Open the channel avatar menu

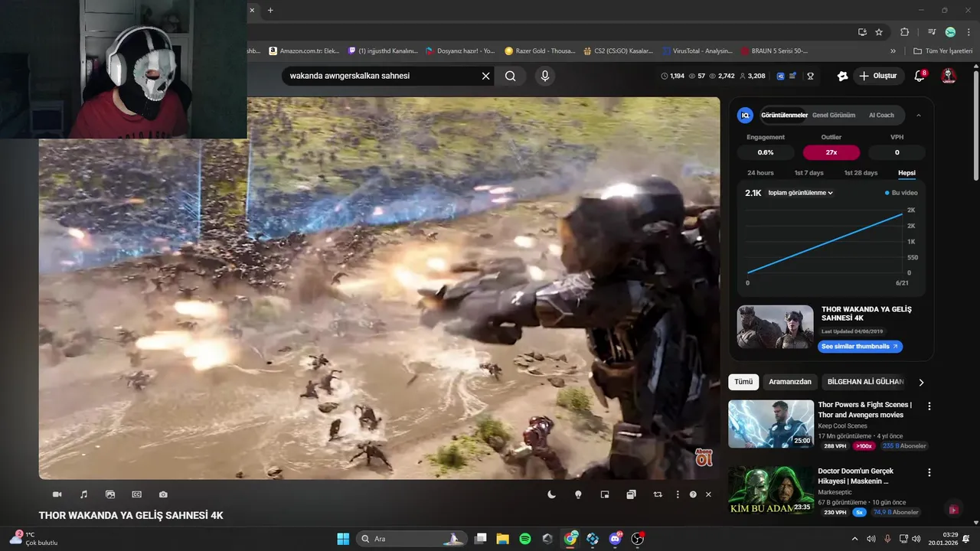coord(949,76)
